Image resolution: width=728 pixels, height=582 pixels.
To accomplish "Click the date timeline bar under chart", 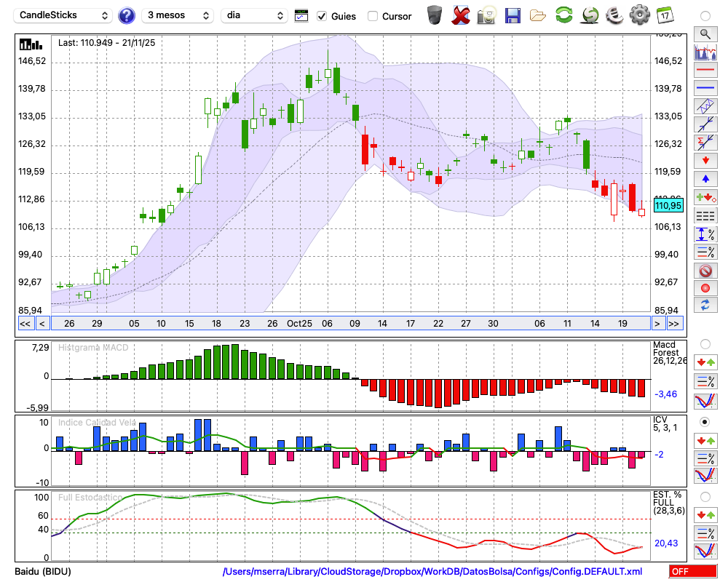I will point(349,324).
